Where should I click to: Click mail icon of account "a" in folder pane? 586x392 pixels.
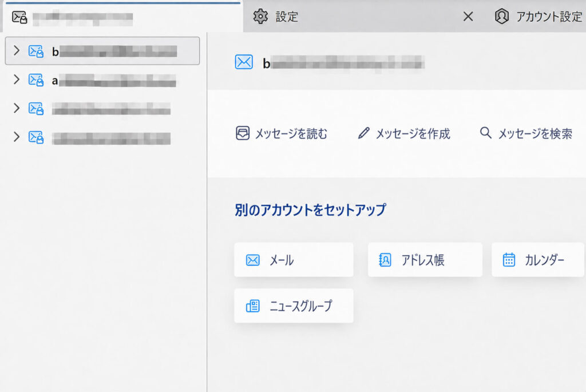tap(36, 80)
